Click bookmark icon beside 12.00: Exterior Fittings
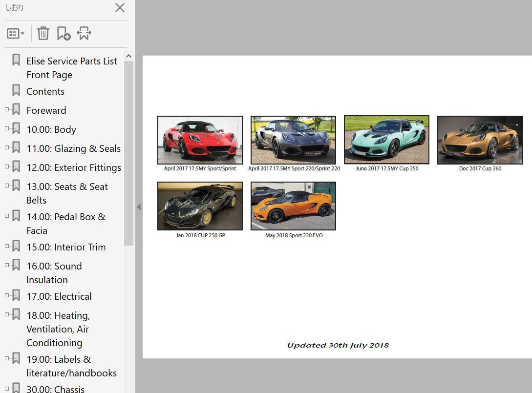The width and height of the screenshot is (532, 393). tap(16, 166)
